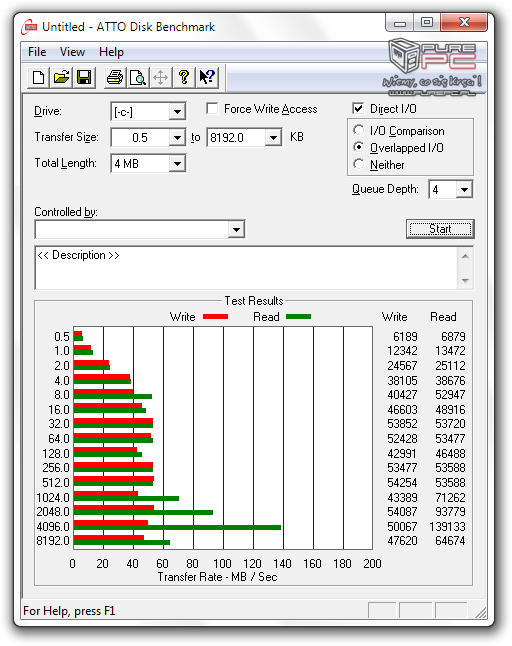Select the I/O Comparison radio button

point(358,130)
